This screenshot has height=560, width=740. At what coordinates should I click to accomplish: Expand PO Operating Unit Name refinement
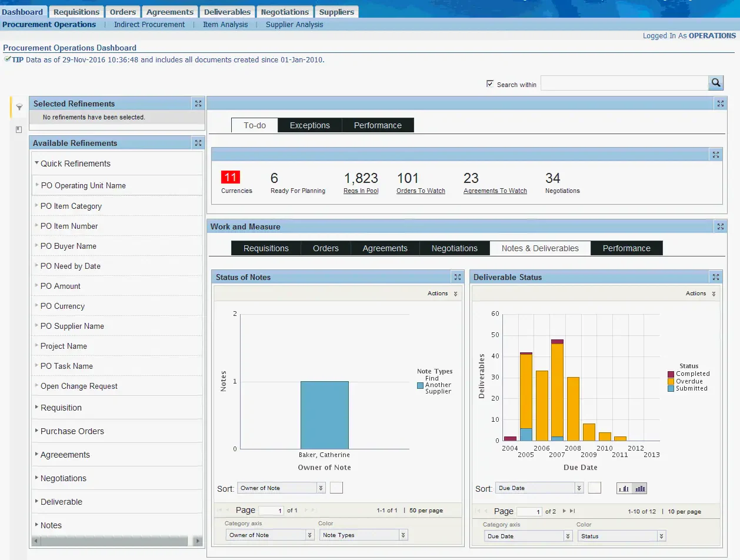pos(37,185)
